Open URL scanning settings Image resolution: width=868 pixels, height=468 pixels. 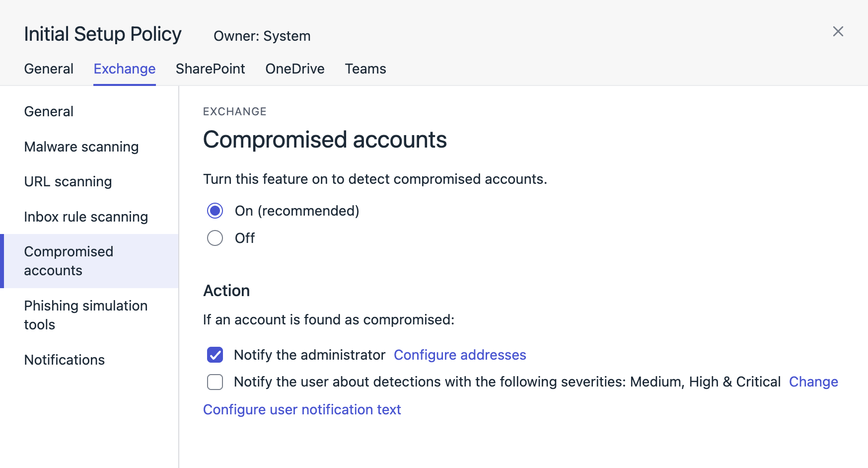[68, 181]
